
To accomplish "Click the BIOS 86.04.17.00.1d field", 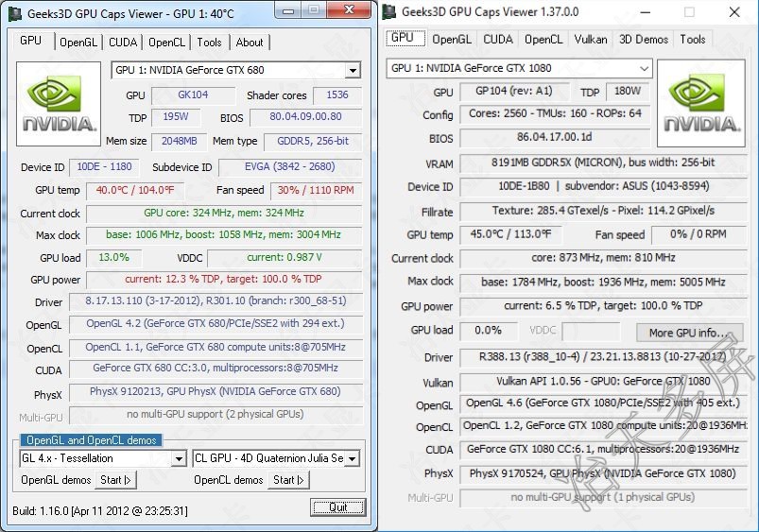I will 555,138.
